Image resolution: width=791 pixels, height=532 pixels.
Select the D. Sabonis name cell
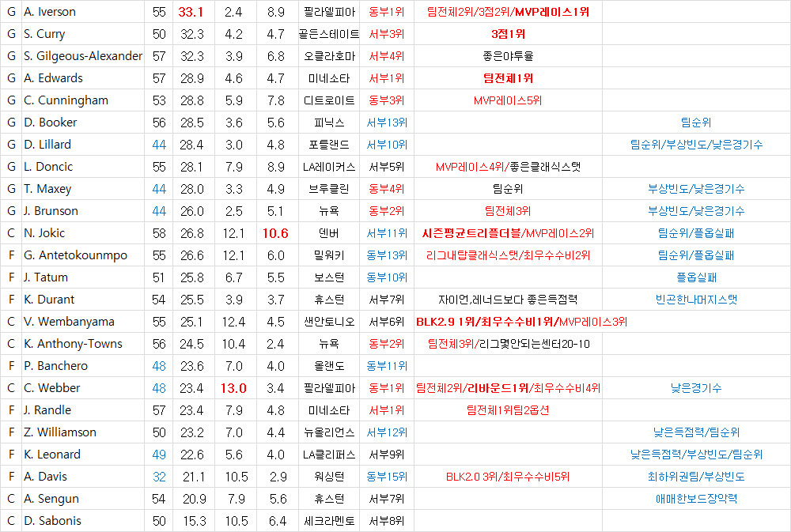pos(83,522)
